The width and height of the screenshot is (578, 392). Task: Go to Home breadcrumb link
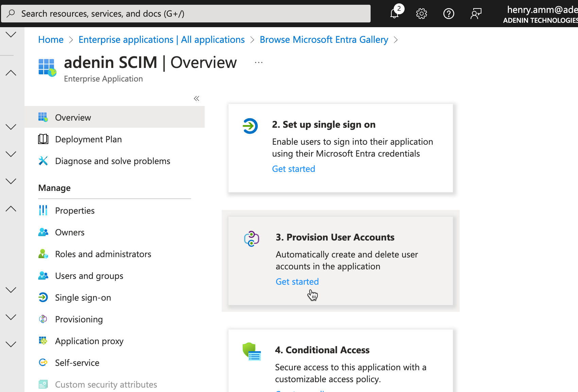click(x=51, y=40)
